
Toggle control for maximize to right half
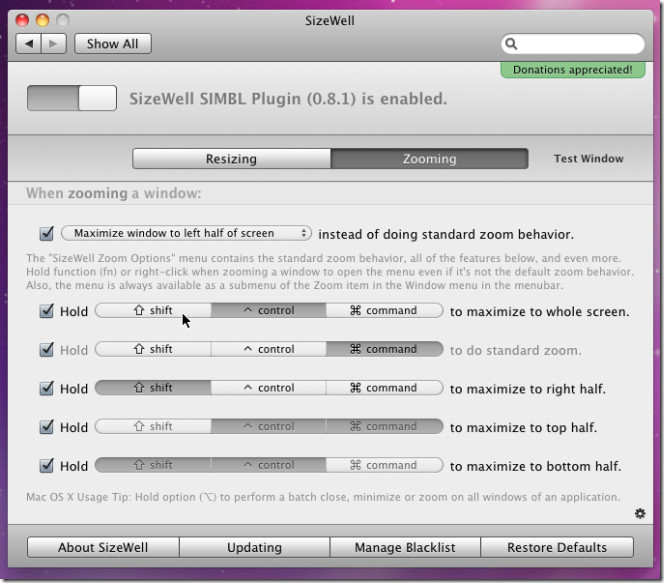[x=269, y=388]
